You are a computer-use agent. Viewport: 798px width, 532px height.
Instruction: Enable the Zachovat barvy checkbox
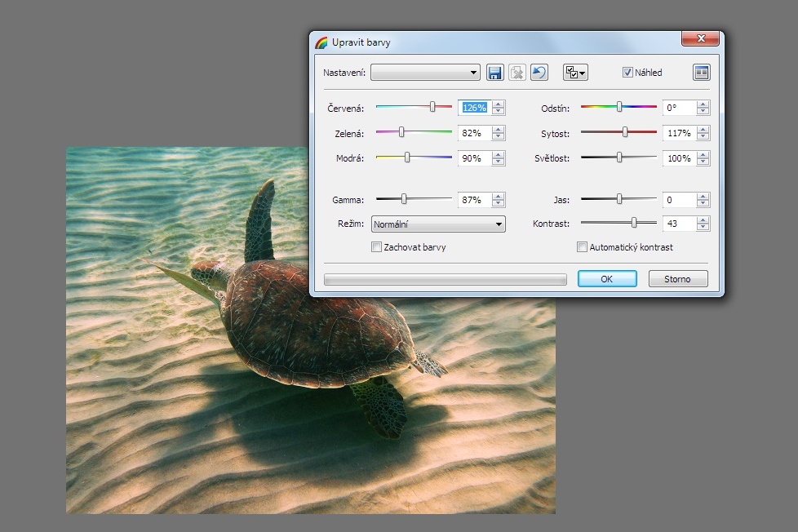pyautogui.click(x=377, y=247)
